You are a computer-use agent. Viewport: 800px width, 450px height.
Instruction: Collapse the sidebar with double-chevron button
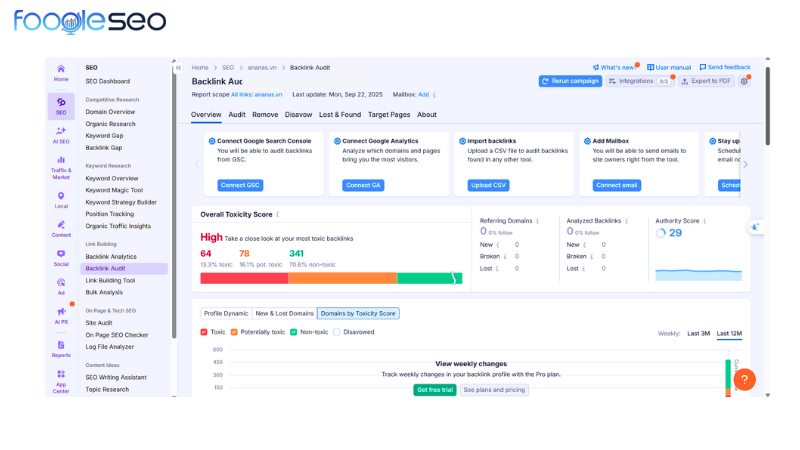click(178, 68)
